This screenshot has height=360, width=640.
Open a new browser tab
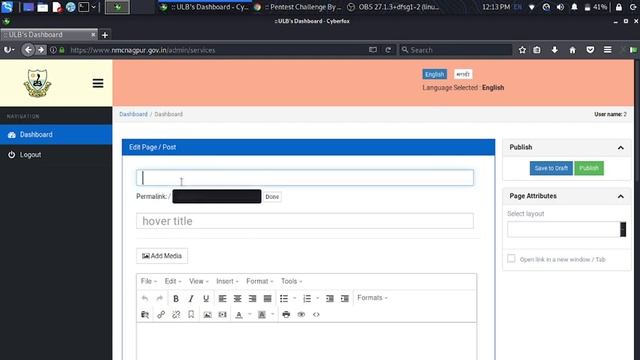tap(105, 35)
